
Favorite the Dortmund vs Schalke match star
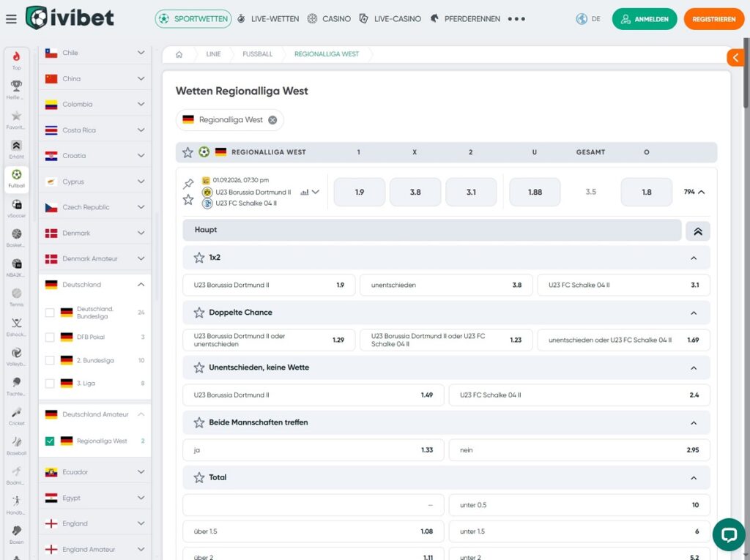click(x=188, y=200)
